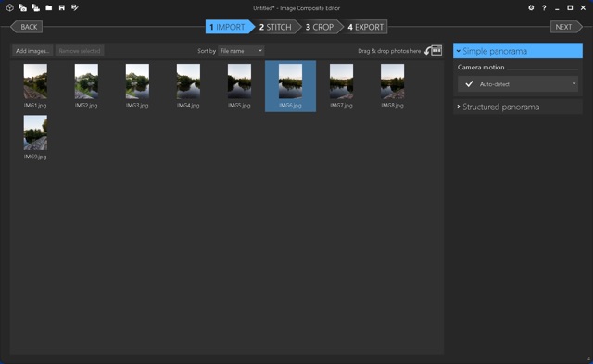
Task: Save the project with the floppy disk icon
Action: pyautogui.click(x=62, y=7)
